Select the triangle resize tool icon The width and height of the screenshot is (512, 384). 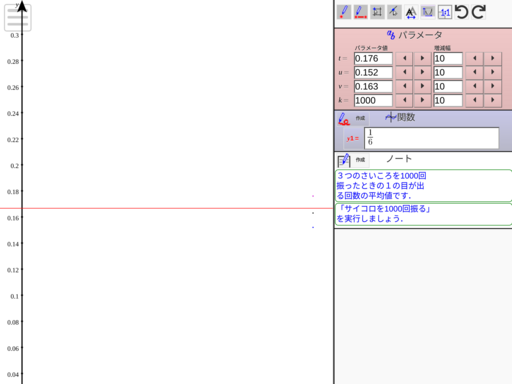411,12
